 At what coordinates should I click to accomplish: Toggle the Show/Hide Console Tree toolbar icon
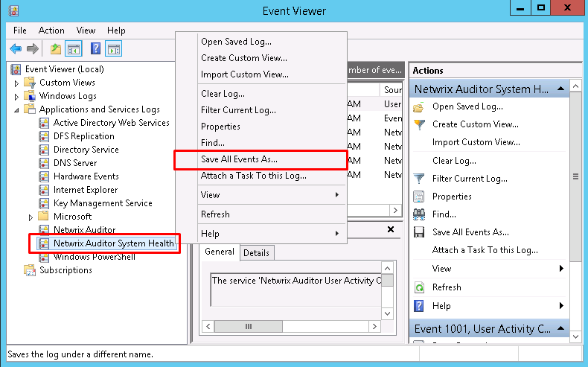[x=74, y=48]
